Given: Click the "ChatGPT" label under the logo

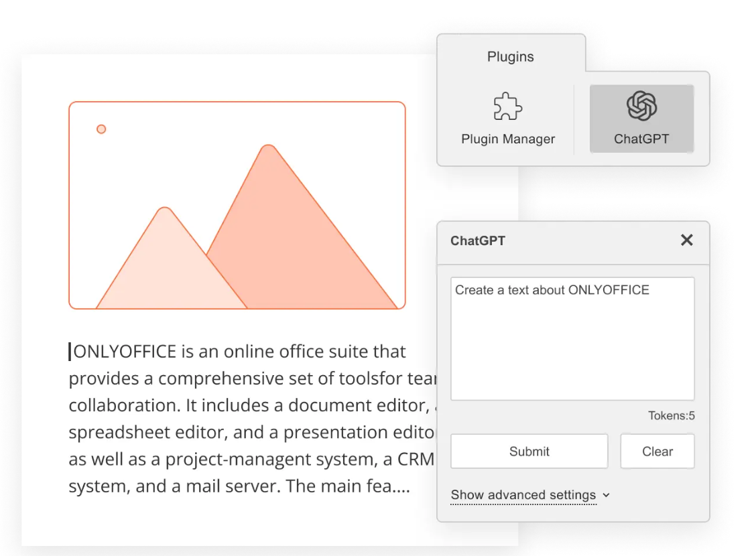Looking at the screenshot, I should click(x=641, y=139).
